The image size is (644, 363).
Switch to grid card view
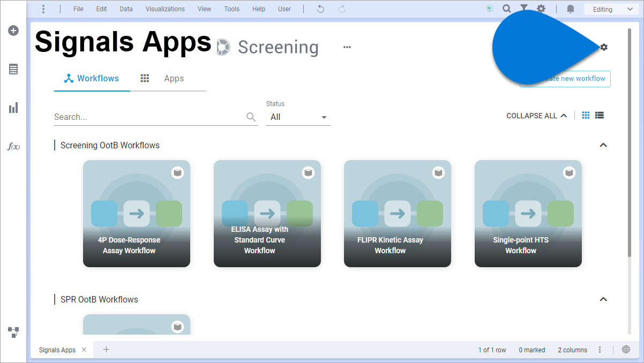(x=586, y=115)
